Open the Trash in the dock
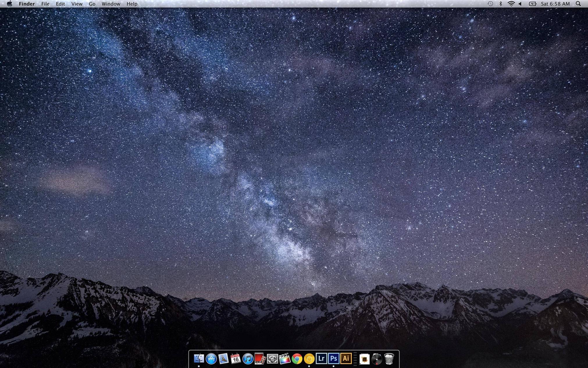This screenshot has width=588, height=368. pos(389,359)
